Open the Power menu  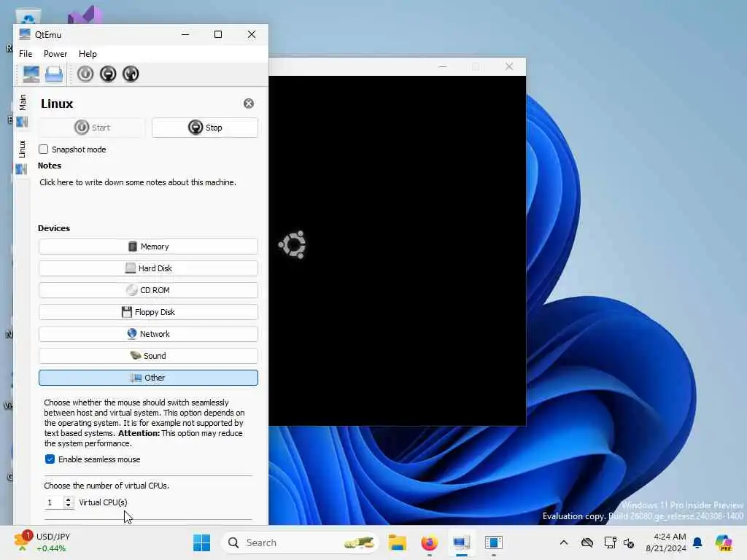click(x=55, y=54)
